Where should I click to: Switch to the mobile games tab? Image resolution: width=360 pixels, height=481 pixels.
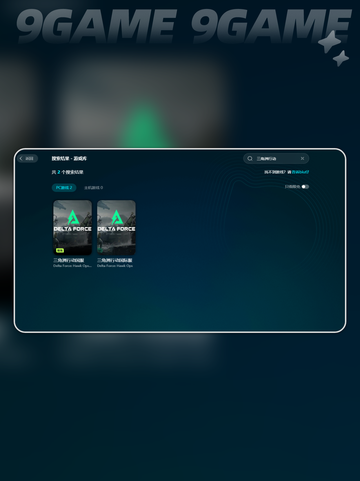[93, 188]
